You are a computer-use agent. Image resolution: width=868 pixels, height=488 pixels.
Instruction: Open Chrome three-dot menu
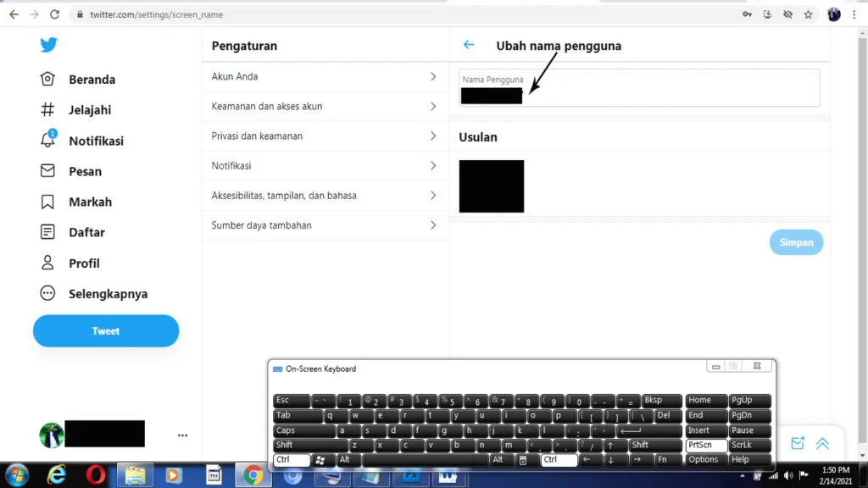854,14
